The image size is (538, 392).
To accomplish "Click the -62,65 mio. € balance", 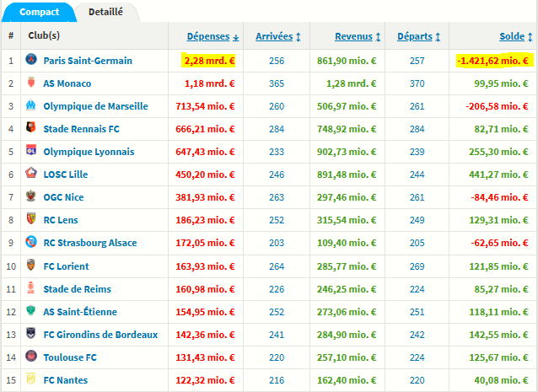I will click(x=499, y=243).
